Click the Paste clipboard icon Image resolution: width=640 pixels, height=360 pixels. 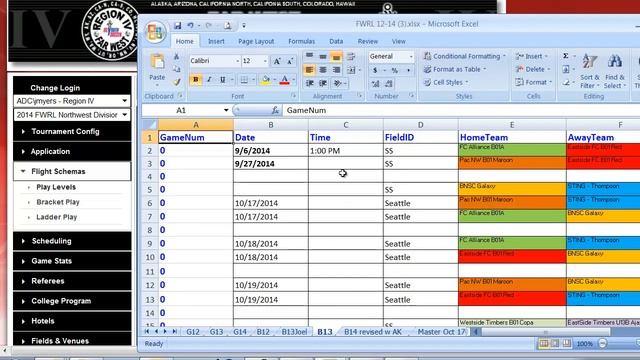[158, 62]
